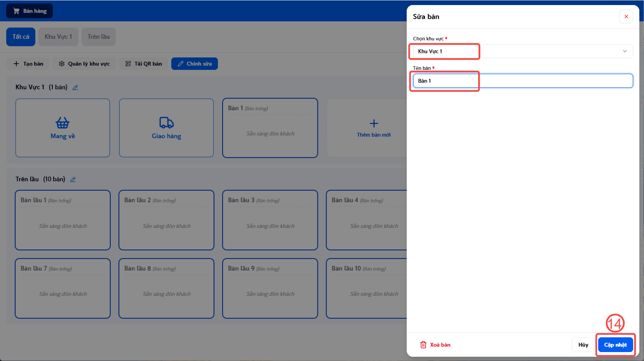Click the gear icon in Quản lý khu vực
Screen dimensions: 644x361
[62, 64]
